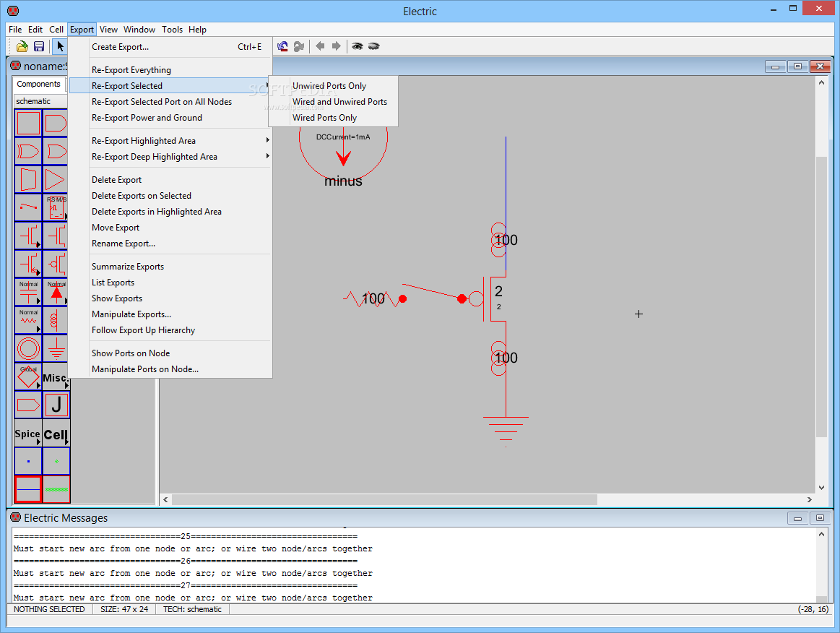Select the ground symbol component
The width and height of the screenshot is (840, 633).
[x=56, y=348]
